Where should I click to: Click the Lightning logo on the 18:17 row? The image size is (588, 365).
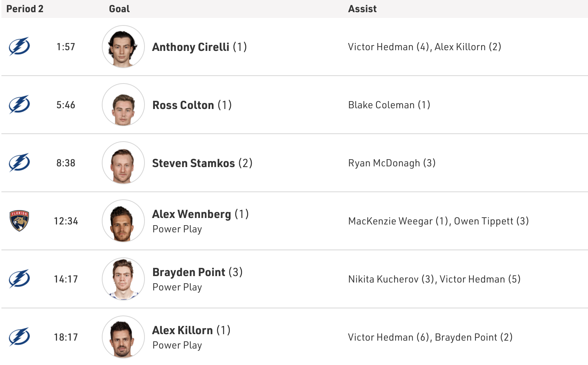[x=19, y=337]
